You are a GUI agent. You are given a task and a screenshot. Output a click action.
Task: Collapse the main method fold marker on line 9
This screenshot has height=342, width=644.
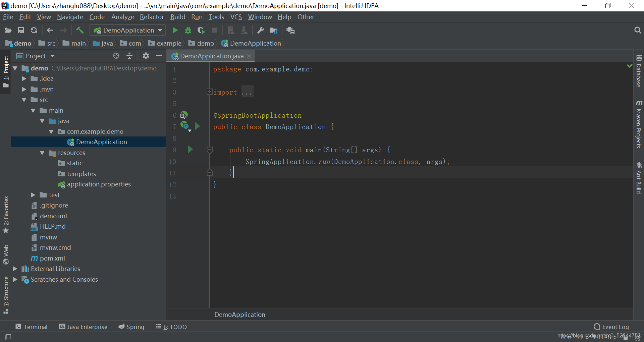coord(210,150)
